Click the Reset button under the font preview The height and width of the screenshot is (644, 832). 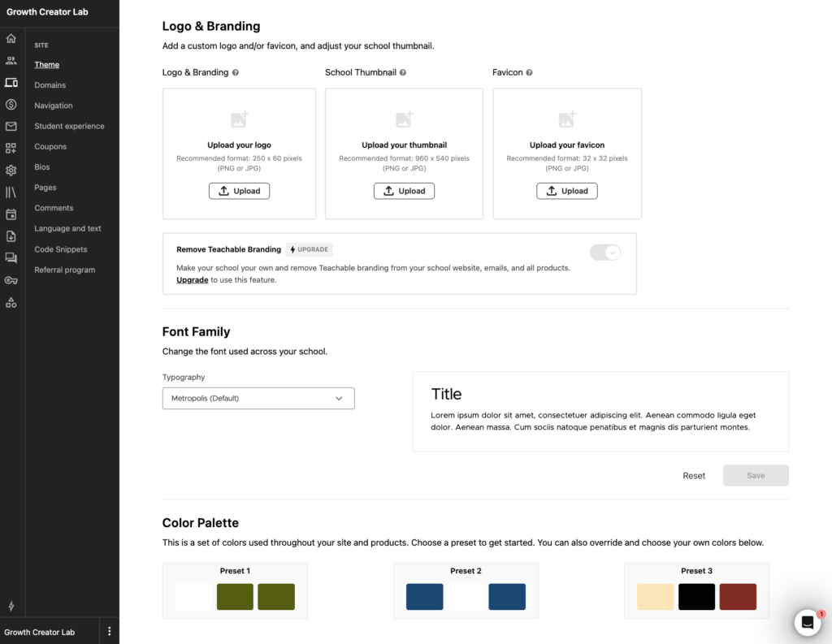coord(694,475)
